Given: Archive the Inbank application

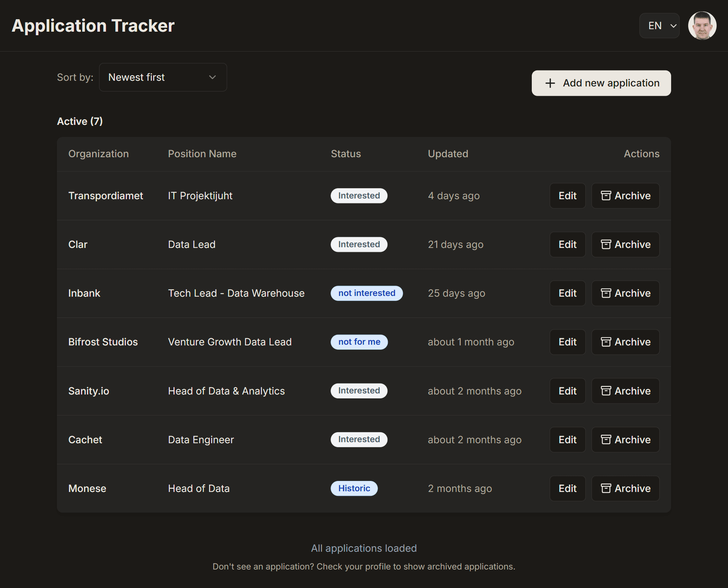Looking at the screenshot, I should tap(625, 293).
